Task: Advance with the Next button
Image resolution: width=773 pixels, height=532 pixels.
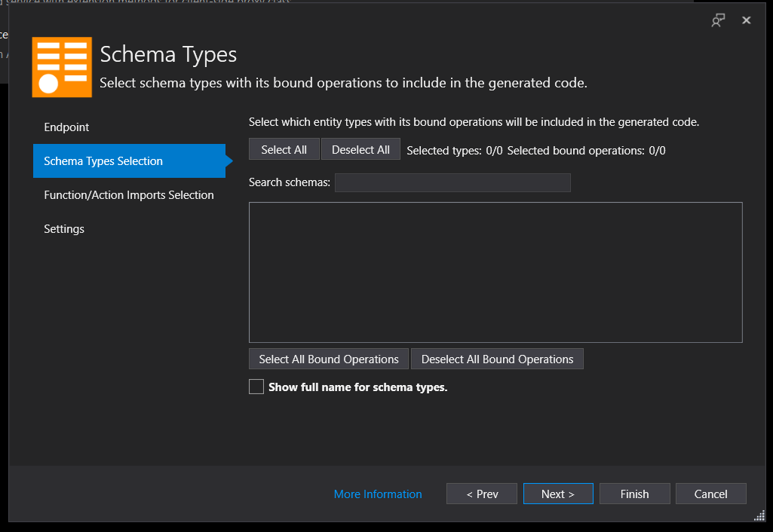Action: 558,494
